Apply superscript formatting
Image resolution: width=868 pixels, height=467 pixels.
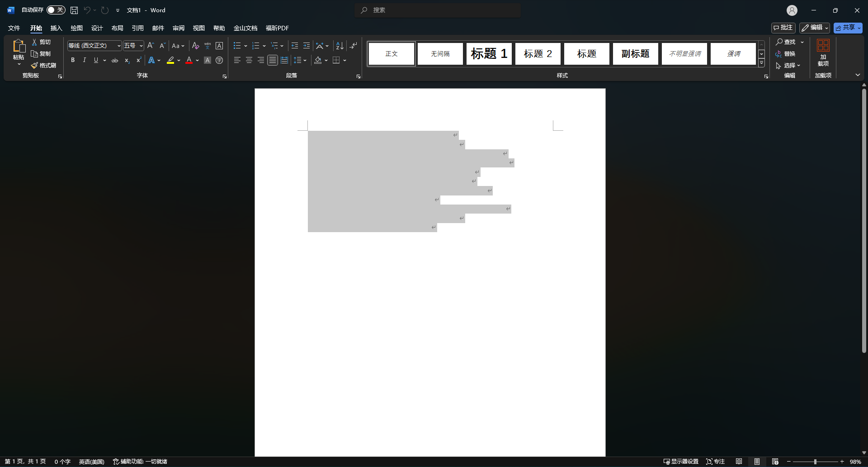tap(139, 60)
